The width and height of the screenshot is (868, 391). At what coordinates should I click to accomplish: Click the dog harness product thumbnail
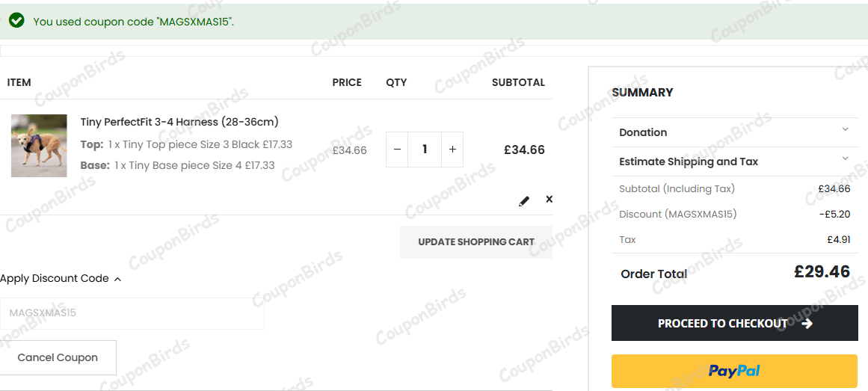(x=39, y=146)
